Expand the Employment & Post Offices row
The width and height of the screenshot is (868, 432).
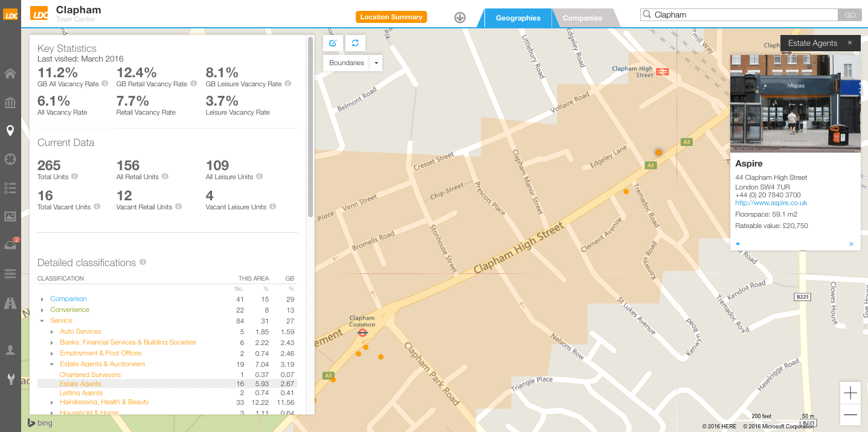52,354
